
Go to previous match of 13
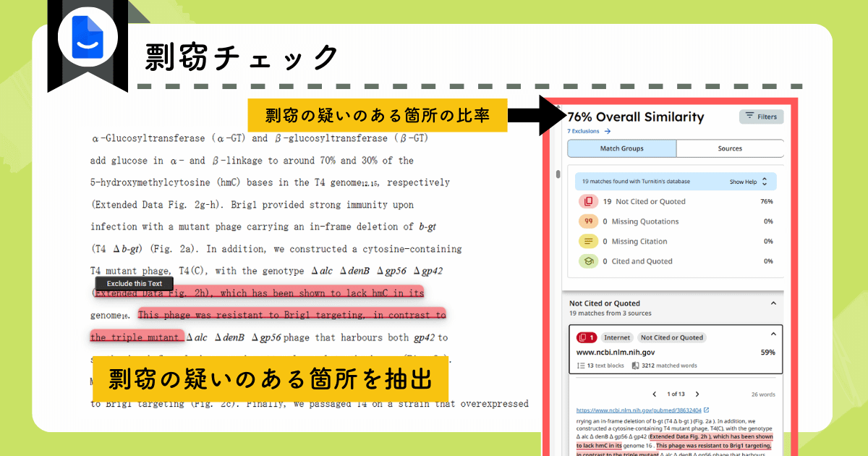(x=654, y=394)
